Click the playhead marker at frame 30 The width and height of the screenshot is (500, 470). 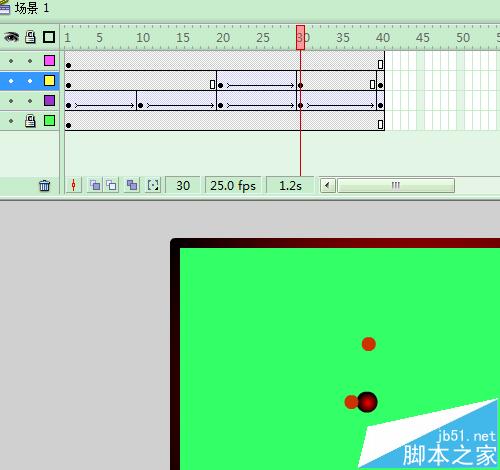(x=300, y=37)
